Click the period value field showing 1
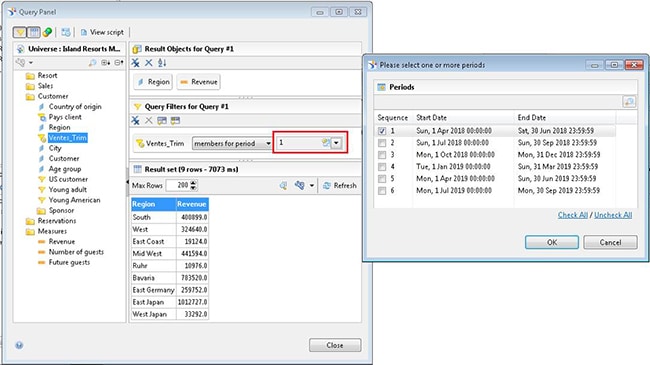 299,143
